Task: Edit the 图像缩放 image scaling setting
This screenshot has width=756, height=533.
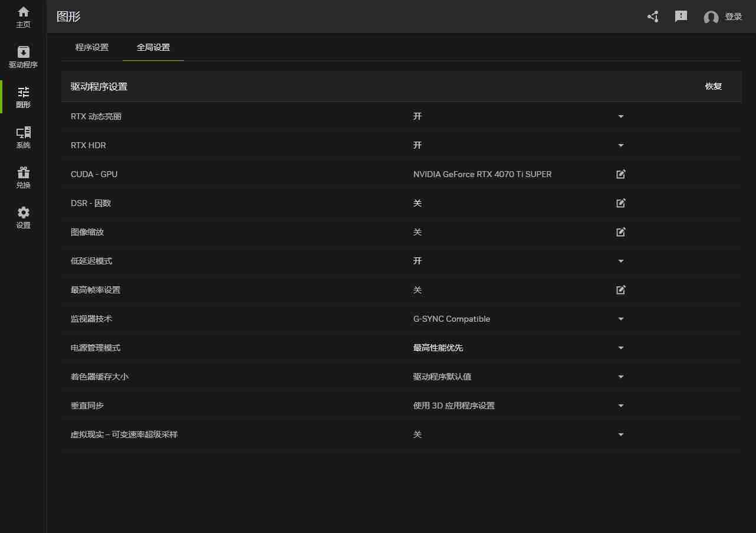Action: (x=620, y=232)
